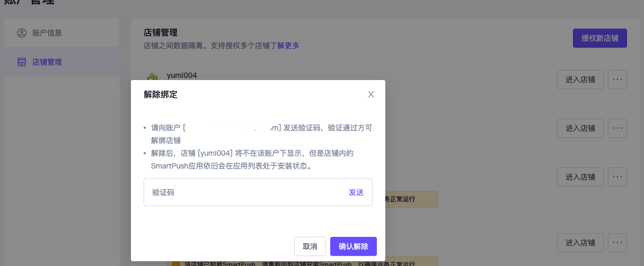Click the Shopify logo next to yumi004
This screenshot has width=644, height=266.
[153, 78]
